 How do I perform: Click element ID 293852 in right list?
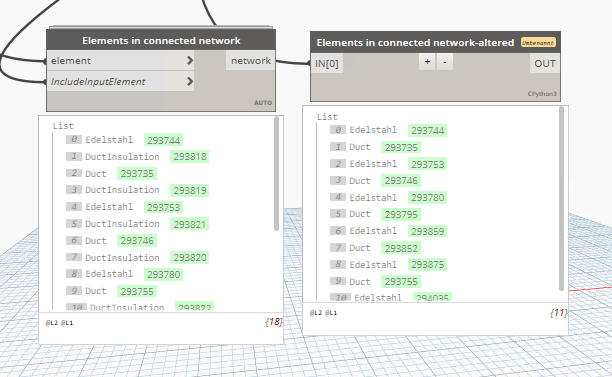click(x=401, y=248)
